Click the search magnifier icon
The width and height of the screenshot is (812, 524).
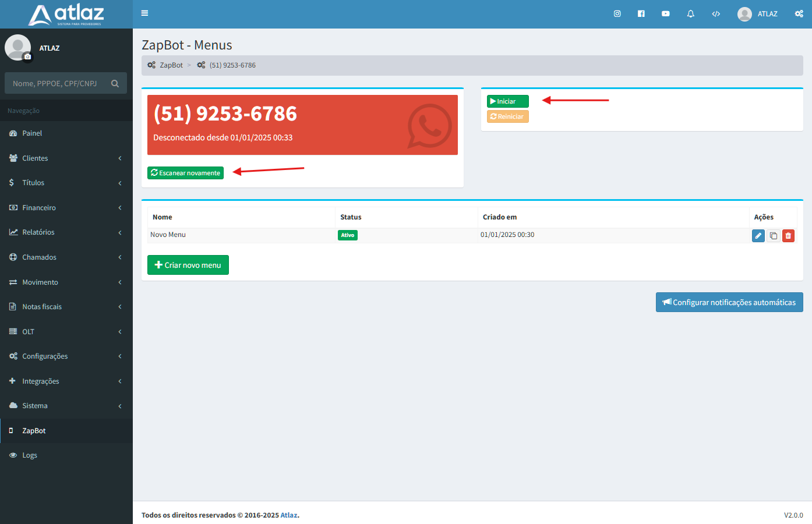115,83
